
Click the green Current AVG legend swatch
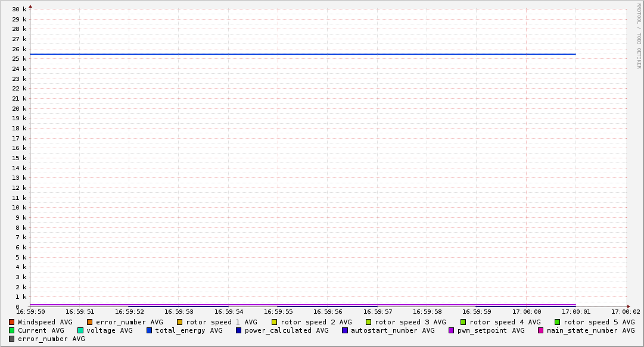pyautogui.click(x=11, y=330)
